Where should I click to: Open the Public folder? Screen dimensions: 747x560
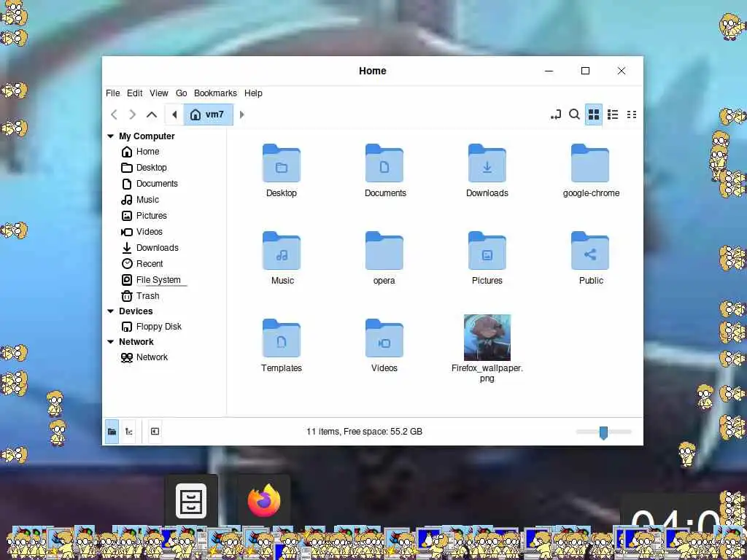pyautogui.click(x=589, y=251)
